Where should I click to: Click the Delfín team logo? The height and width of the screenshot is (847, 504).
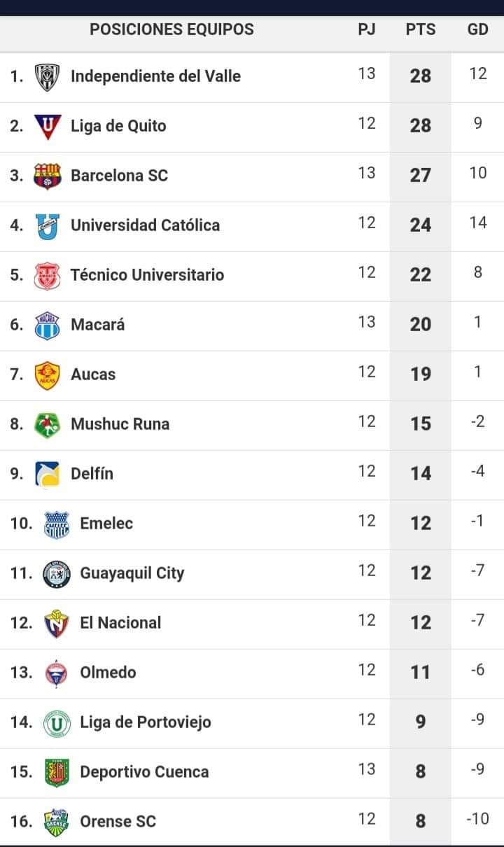48,474
